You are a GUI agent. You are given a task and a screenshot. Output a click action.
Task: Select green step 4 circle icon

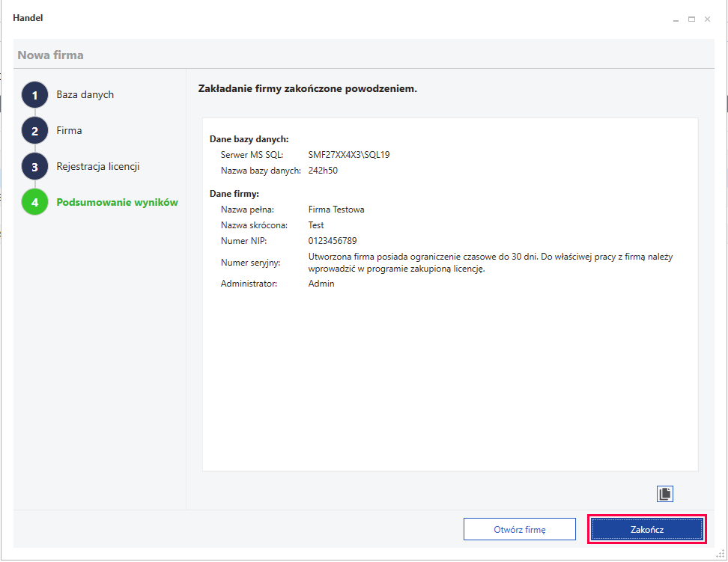(x=34, y=202)
